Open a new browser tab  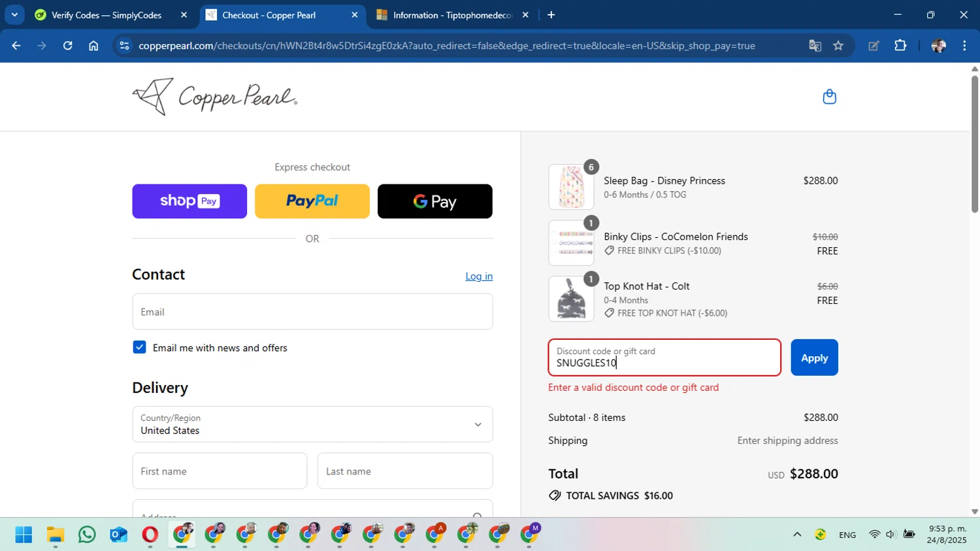click(551, 14)
